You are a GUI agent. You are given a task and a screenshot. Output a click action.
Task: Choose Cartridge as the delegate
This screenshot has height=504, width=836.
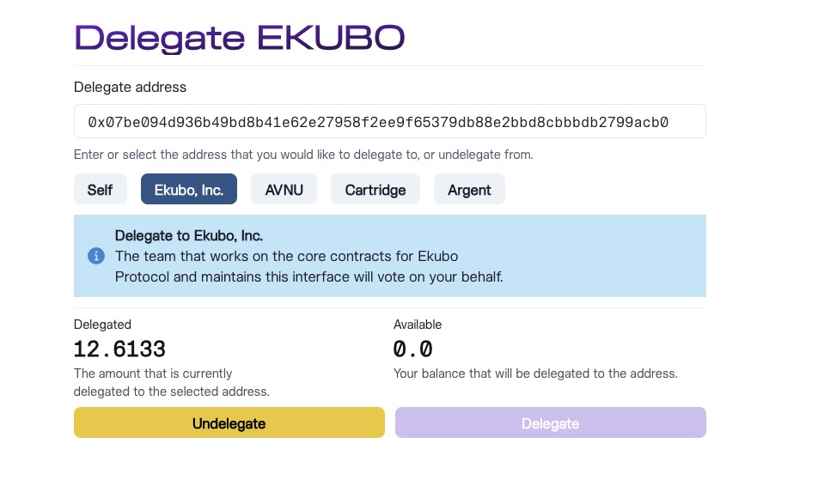375,190
